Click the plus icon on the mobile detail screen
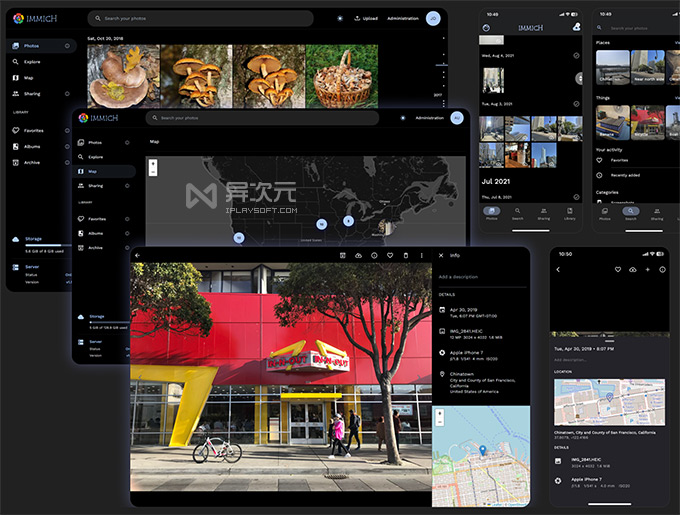This screenshot has height=515, width=680. [647, 270]
